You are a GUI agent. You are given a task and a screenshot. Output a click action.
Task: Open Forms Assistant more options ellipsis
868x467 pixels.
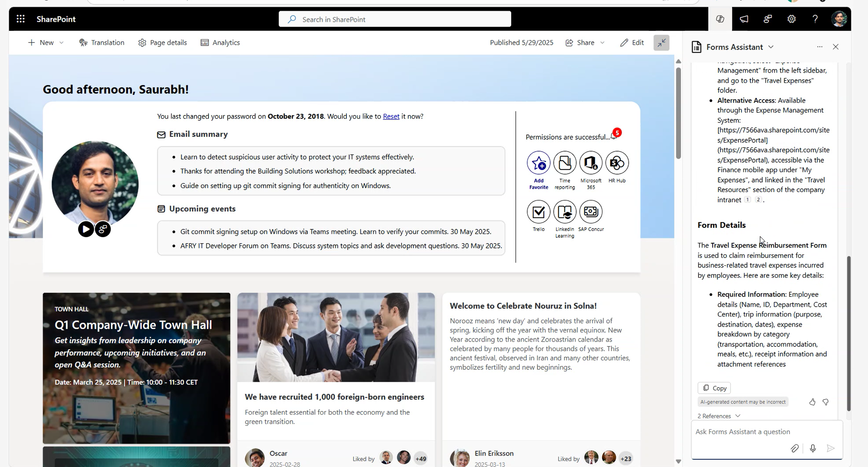pos(819,47)
